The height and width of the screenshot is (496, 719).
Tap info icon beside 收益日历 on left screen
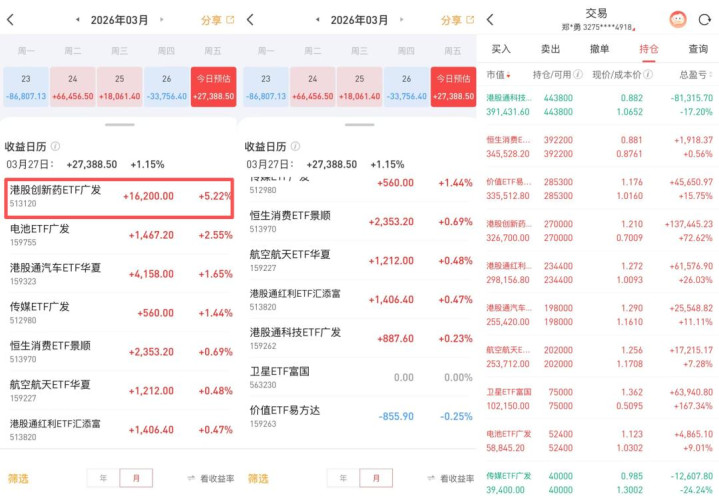55,146
